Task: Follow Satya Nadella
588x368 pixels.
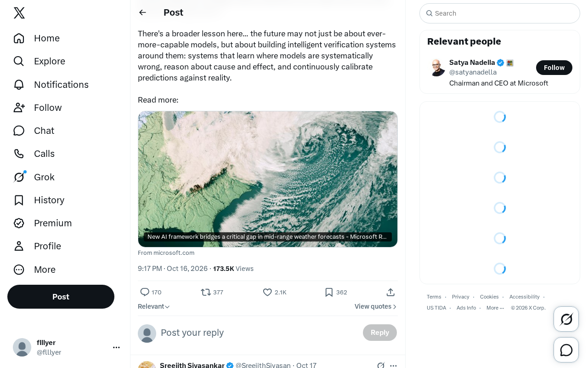Action: point(554,68)
